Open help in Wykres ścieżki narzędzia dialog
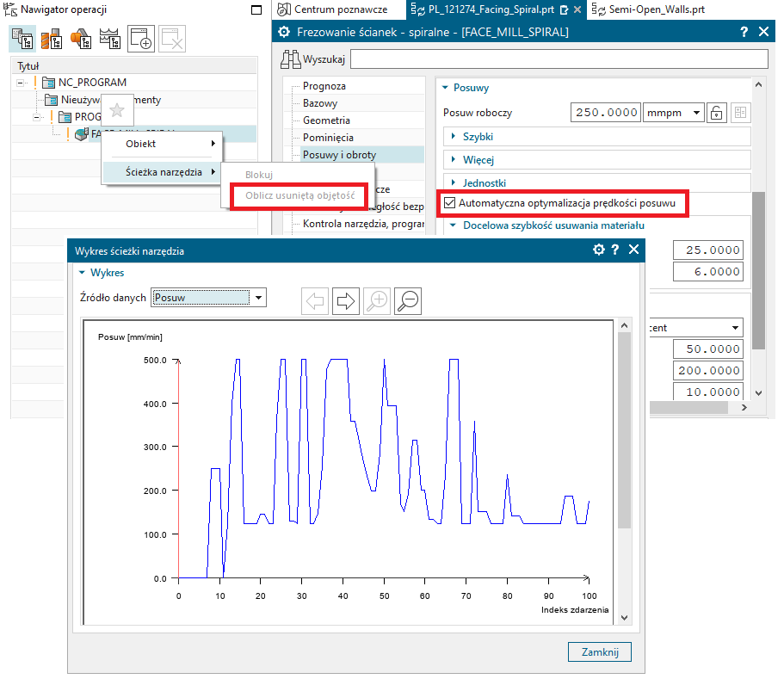The height and width of the screenshot is (679, 784). point(615,250)
